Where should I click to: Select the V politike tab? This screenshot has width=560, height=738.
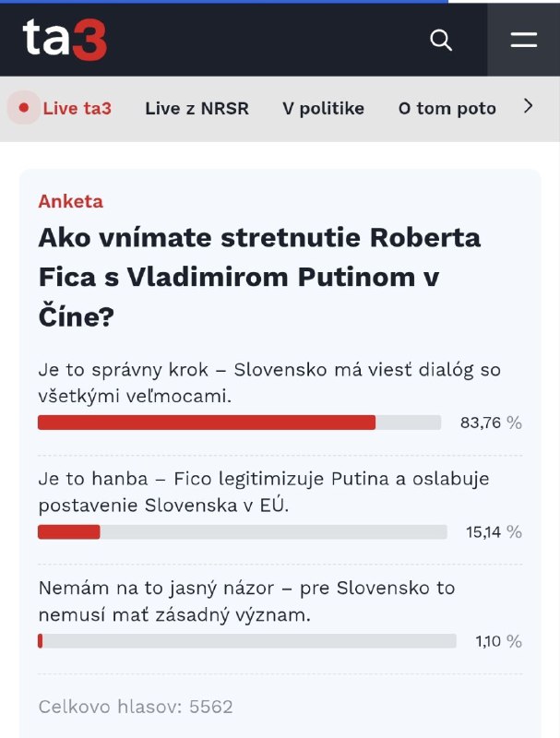323,108
